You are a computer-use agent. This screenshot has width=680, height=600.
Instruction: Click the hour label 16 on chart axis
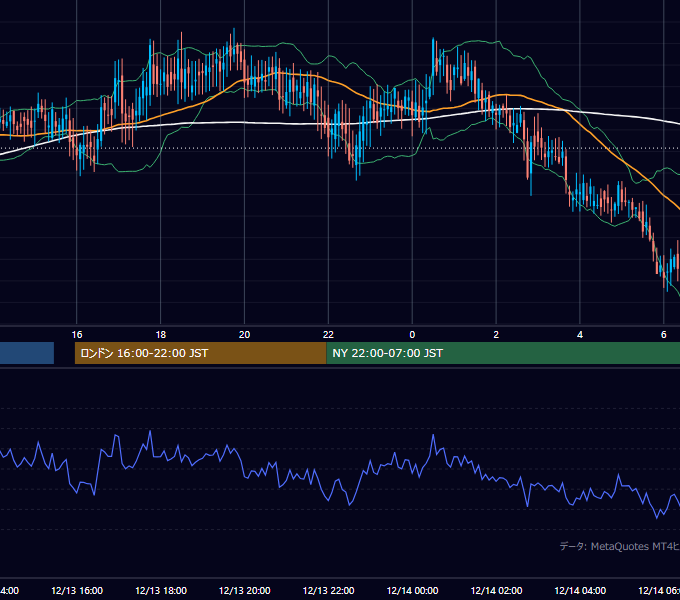click(x=77, y=335)
